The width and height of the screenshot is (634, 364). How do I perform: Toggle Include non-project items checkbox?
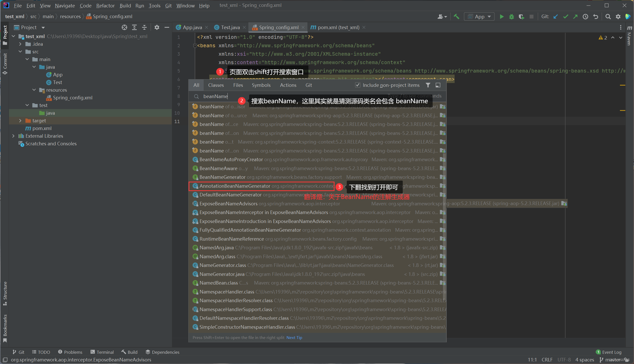tap(358, 85)
